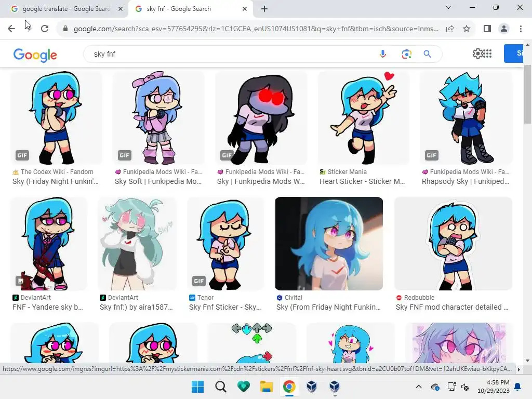The image size is (532, 399).
Task: Open the Heart Sticker image
Action: click(364, 117)
